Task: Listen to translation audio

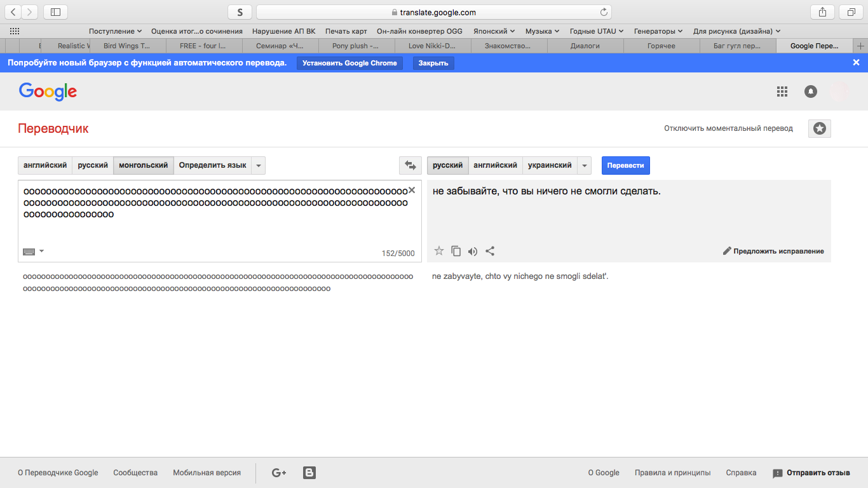Action: pyautogui.click(x=472, y=251)
